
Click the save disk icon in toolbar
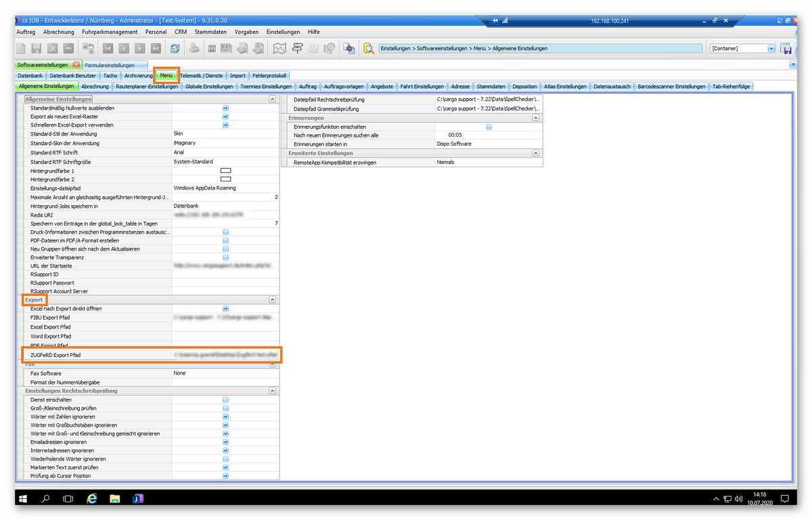click(37, 49)
